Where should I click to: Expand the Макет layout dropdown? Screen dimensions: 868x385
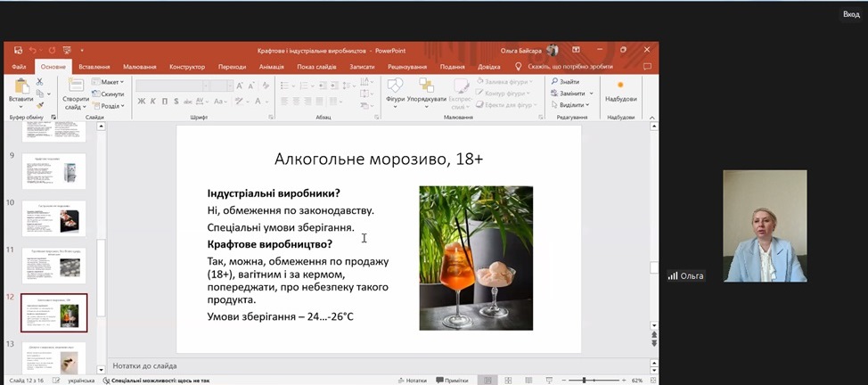pos(111,82)
